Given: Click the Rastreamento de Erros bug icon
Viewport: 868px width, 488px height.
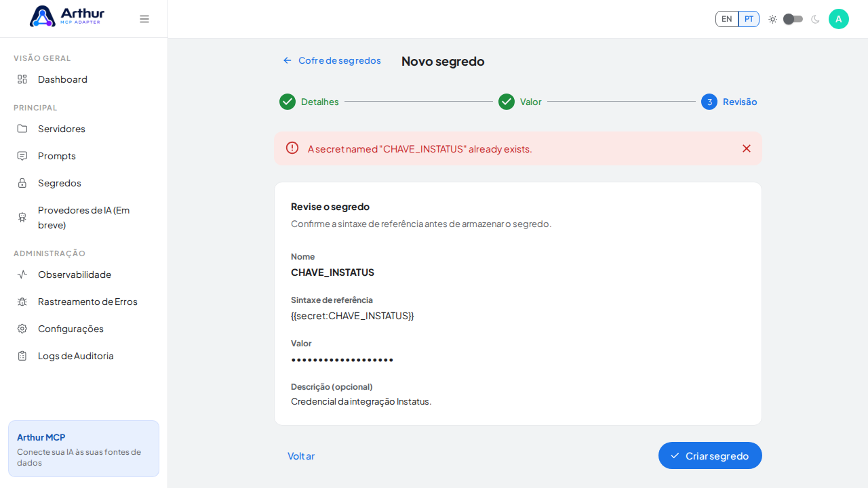Looking at the screenshot, I should click(x=22, y=302).
